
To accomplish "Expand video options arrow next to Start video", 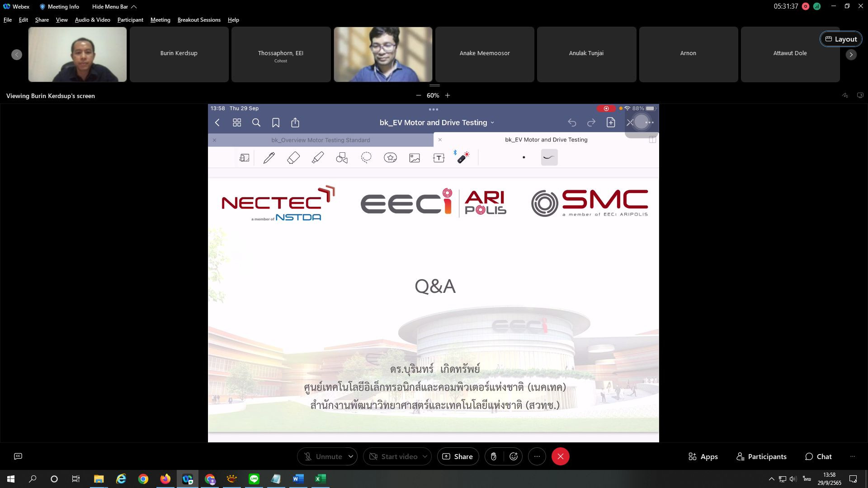I will 425,456.
